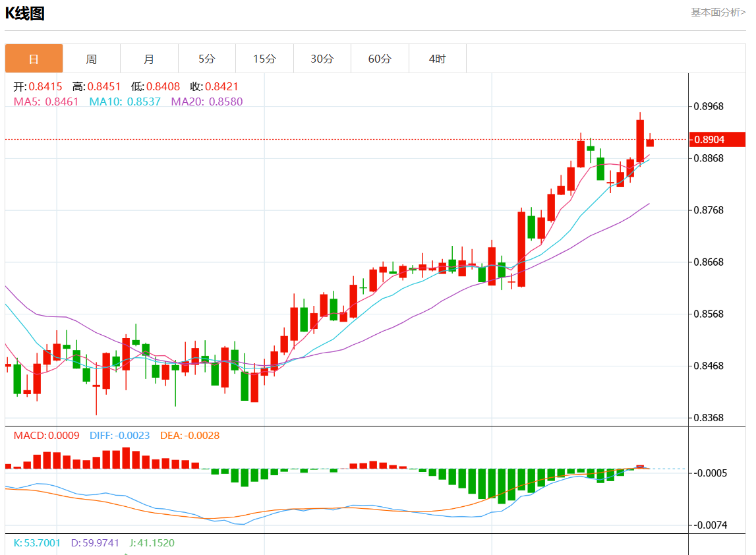The image size is (756, 555).
Task: Select the 60分 chart tab
Action: click(x=380, y=59)
